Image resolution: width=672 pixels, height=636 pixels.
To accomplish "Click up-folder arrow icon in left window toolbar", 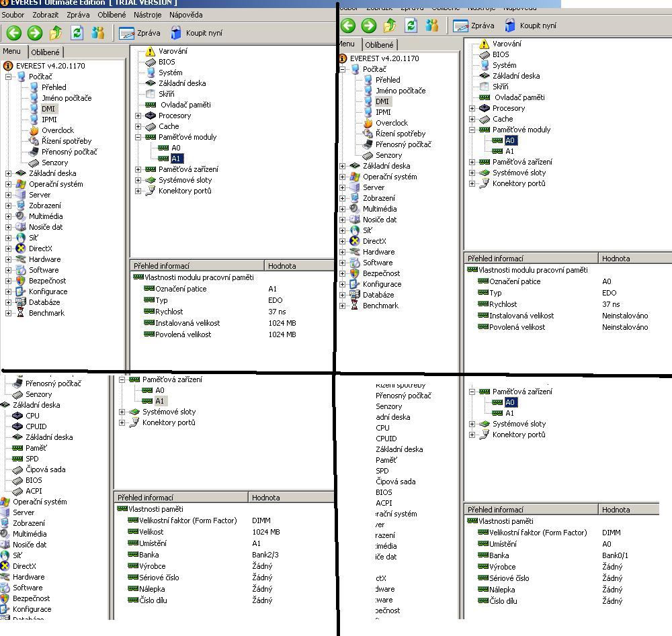I will tap(56, 33).
